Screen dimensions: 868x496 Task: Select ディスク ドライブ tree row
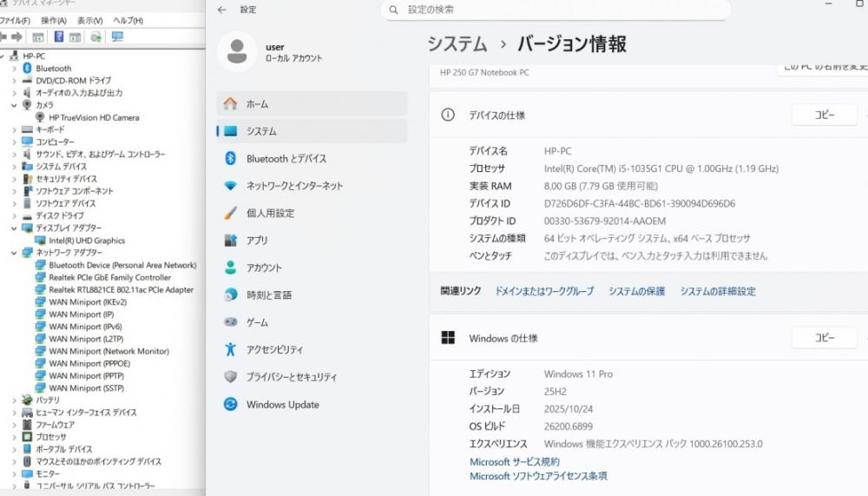[x=60, y=215]
